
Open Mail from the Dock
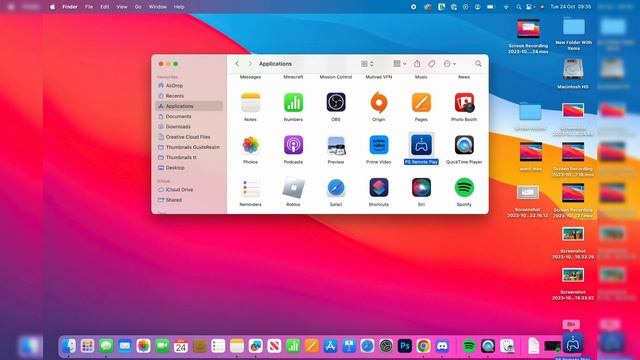125,346
